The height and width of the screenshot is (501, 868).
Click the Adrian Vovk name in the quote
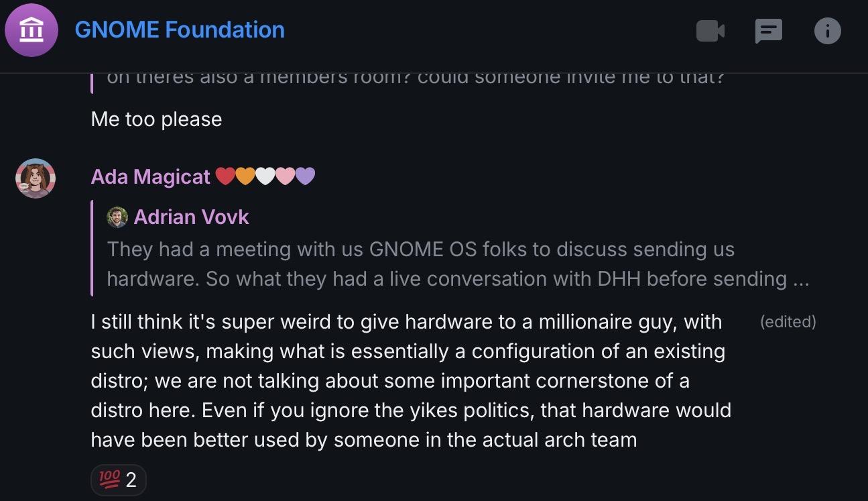pos(191,217)
